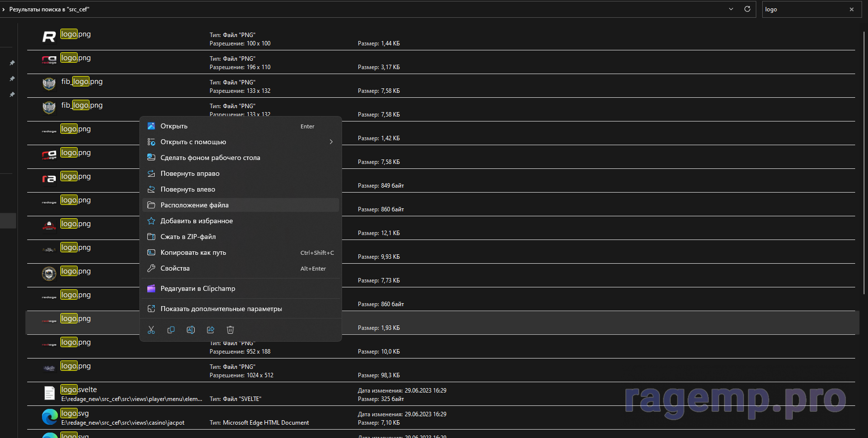Expand the 'Открыть с помощью' submenu
This screenshot has width=868, height=438.
pos(331,142)
